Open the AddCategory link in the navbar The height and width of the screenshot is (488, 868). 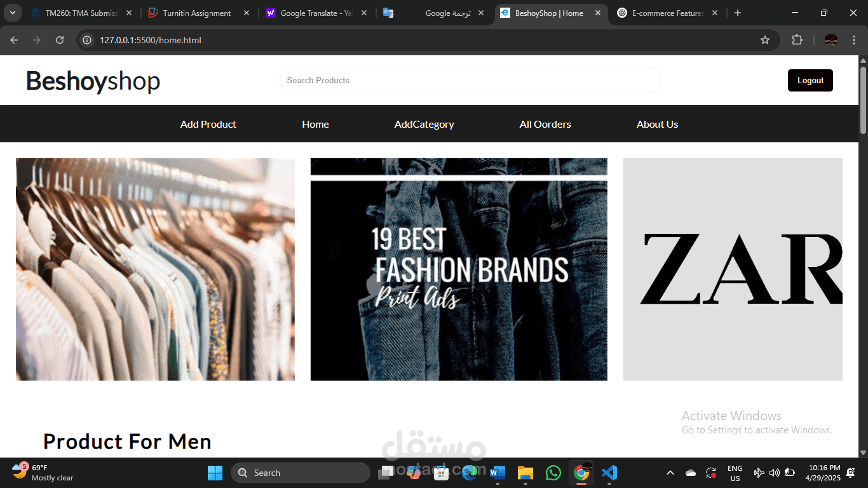(424, 124)
